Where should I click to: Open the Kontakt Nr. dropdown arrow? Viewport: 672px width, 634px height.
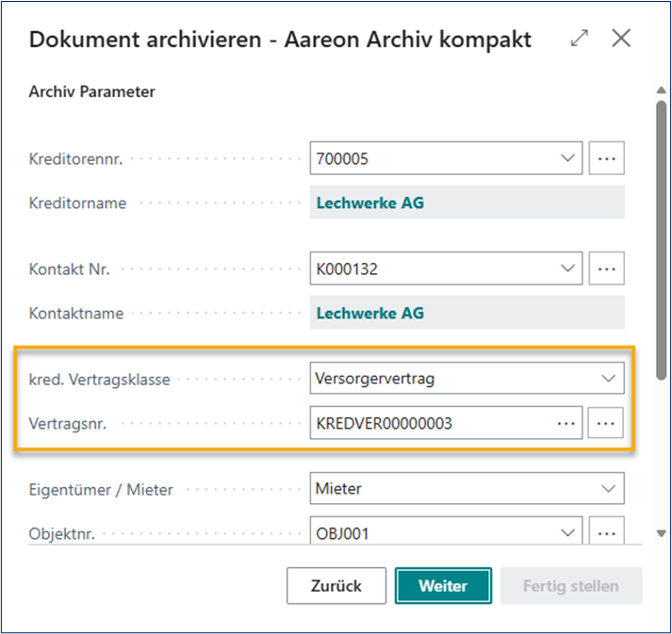tap(567, 268)
